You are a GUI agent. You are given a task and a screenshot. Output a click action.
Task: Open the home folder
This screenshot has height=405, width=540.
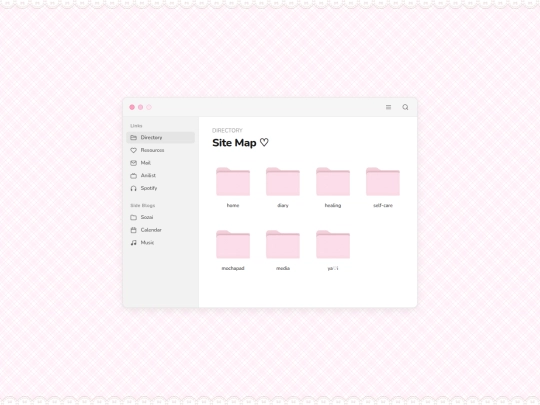233,188
